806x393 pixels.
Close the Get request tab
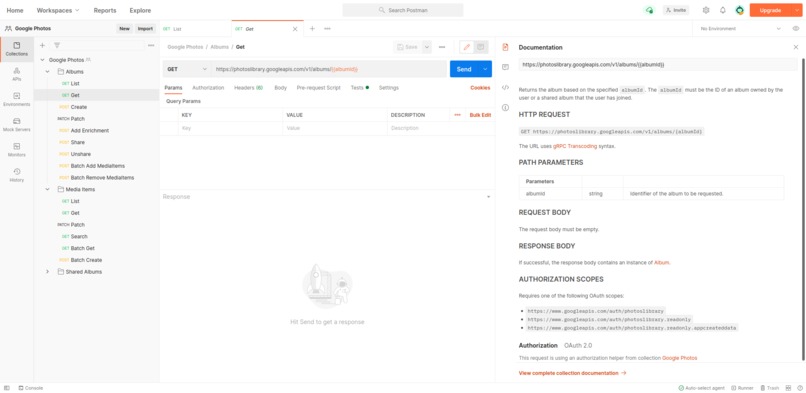(295, 29)
